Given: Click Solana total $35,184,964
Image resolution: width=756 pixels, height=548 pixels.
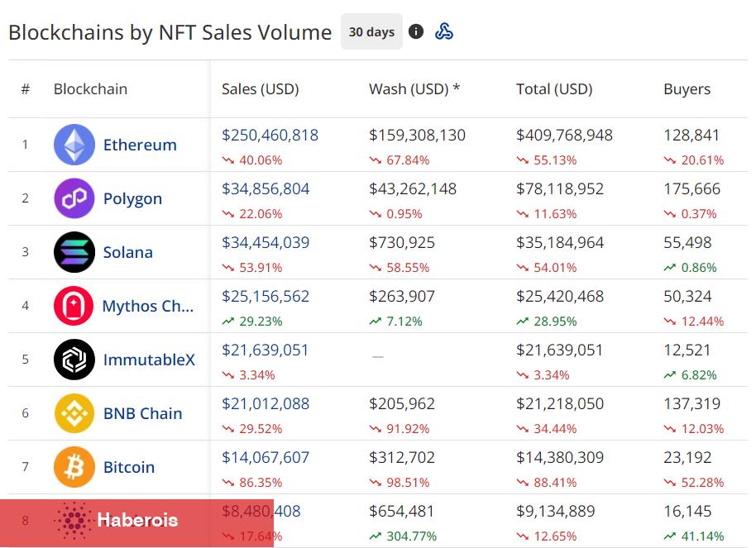Looking at the screenshot, I should point(560,242).
